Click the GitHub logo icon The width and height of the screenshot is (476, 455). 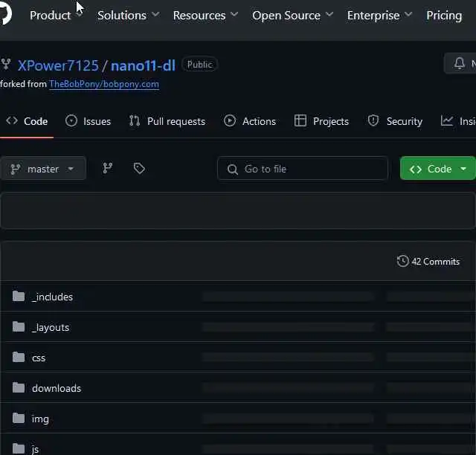[5, 14]
